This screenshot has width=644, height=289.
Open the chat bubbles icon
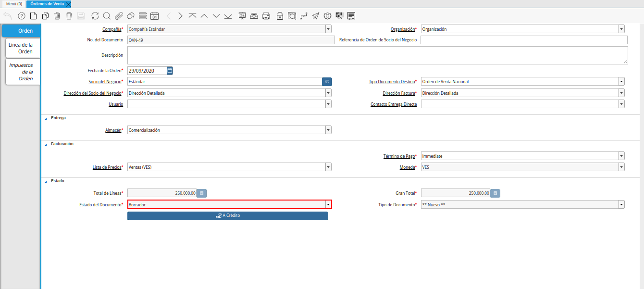tap(130, 16)
